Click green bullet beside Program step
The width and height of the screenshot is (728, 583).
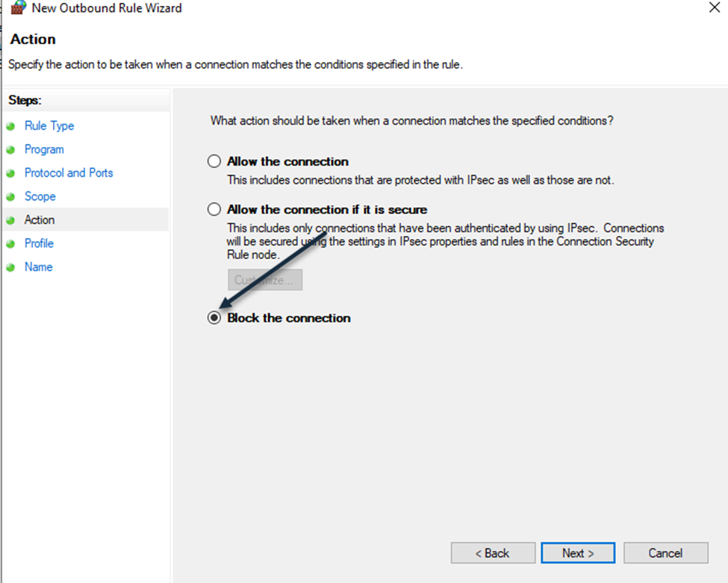click(10, 150)
